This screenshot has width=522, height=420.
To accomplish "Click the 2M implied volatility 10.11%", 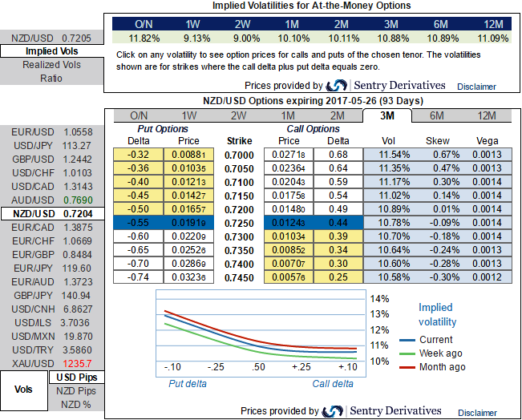I will pos(343,38).
